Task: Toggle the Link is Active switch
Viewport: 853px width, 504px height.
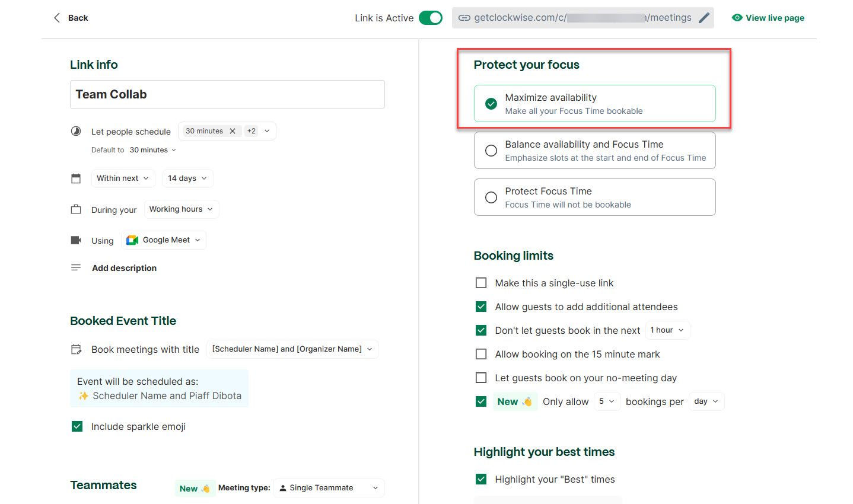Action: (x=431, y=18)
